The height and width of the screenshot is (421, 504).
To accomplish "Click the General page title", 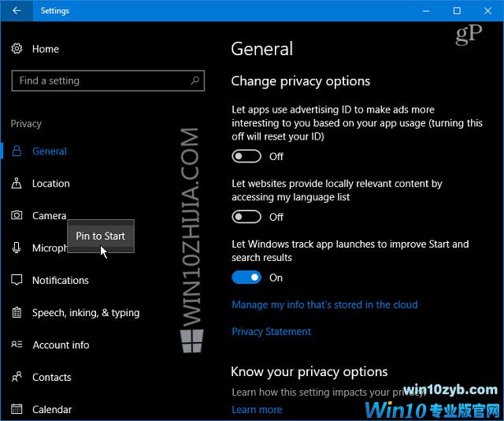I will click(262, 49).
